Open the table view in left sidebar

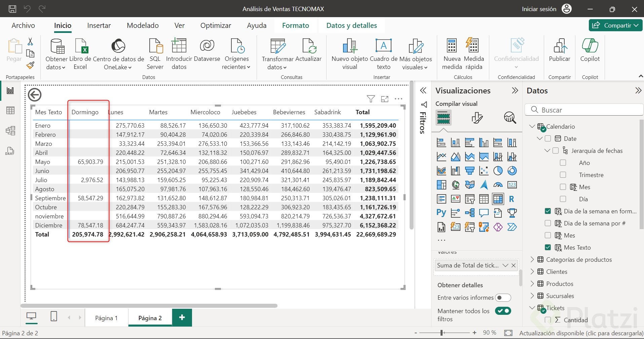[x=10, y=111]
